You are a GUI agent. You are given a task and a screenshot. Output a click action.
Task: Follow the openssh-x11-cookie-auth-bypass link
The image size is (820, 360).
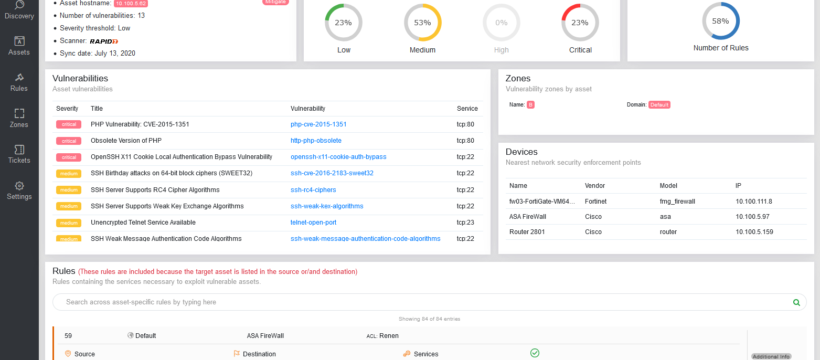point(338,157)
